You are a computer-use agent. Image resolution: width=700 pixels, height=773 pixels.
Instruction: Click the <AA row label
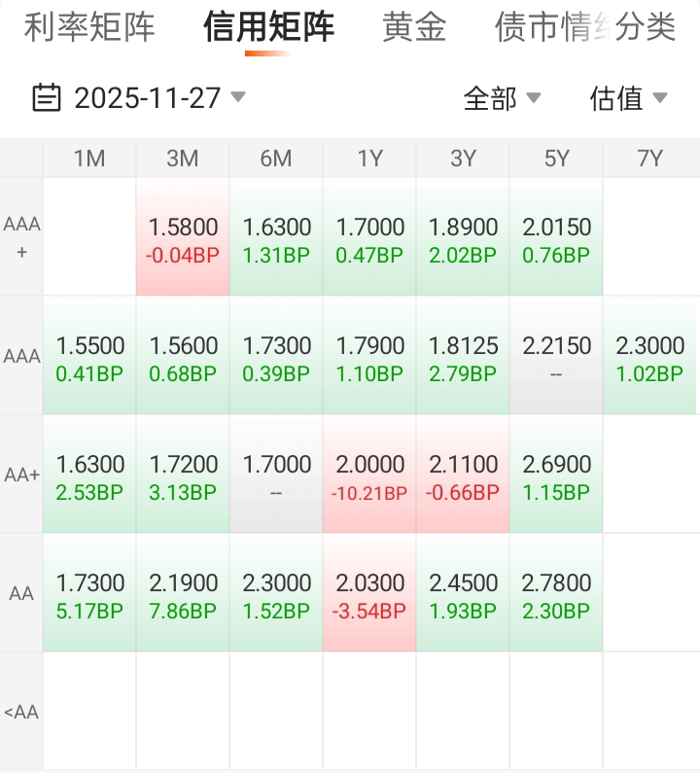coord(21,712)
